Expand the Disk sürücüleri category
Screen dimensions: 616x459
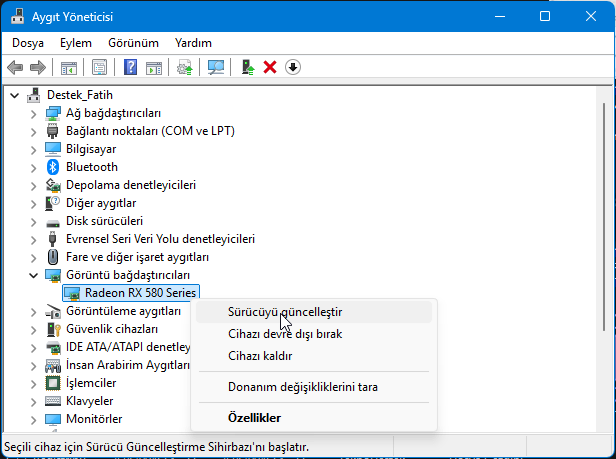35,221
